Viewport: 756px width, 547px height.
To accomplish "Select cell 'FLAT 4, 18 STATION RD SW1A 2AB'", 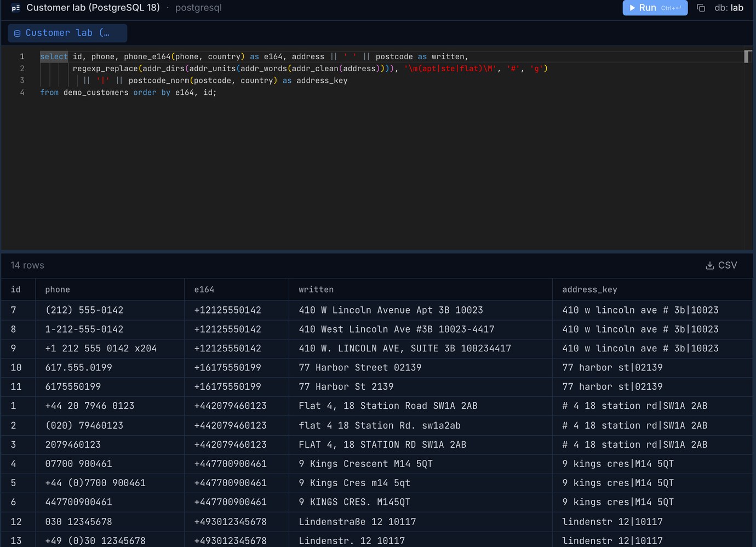I will click(x=420, y=445).
